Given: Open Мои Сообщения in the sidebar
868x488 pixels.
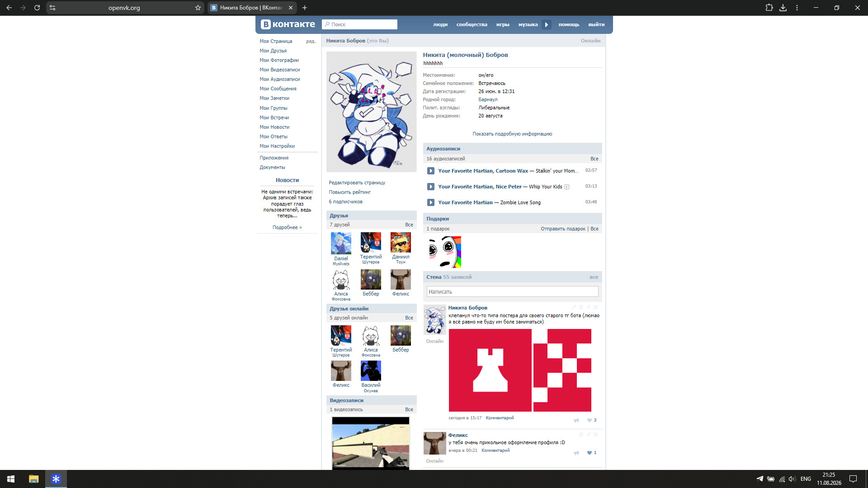Looking at the screenshot, I should tap(278, 89).
